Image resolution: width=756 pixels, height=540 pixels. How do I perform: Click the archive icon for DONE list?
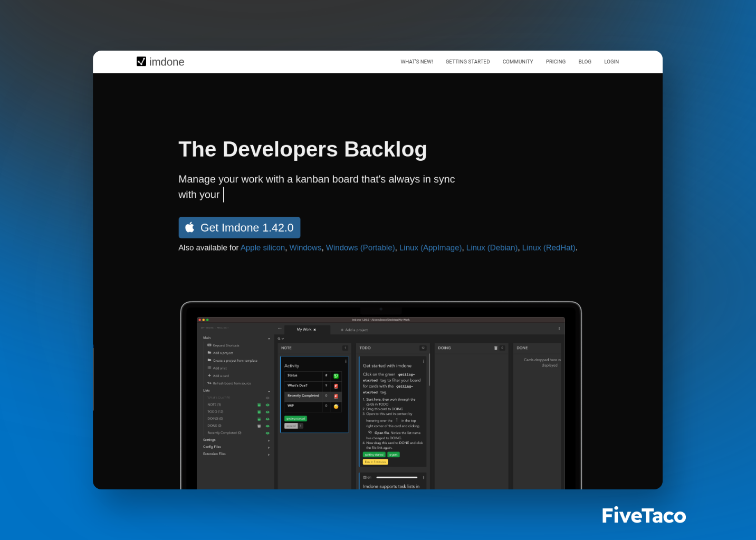(259, 426)
